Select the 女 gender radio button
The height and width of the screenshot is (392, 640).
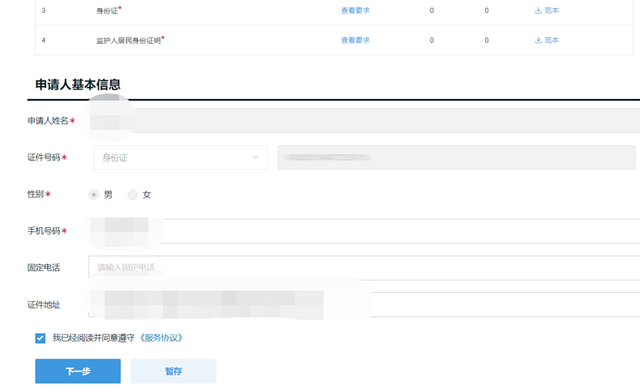tap(133, 195)
